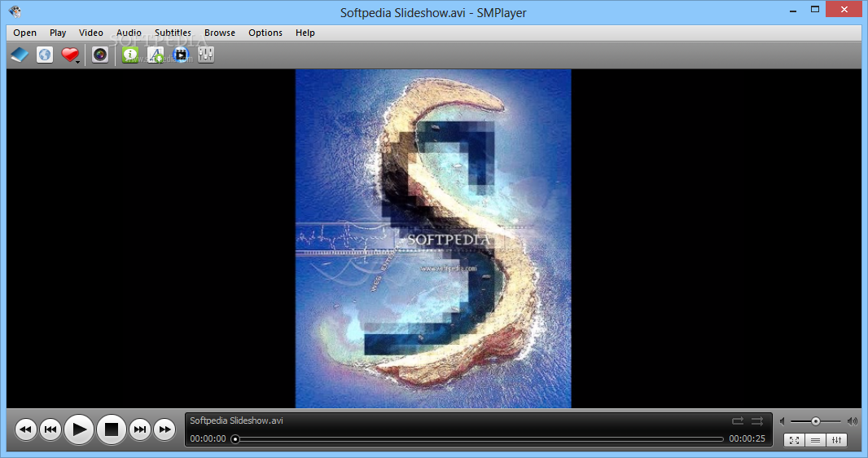Click the video frame showing the S-shaped island
The image size is (868, 458).
(433, 239)
